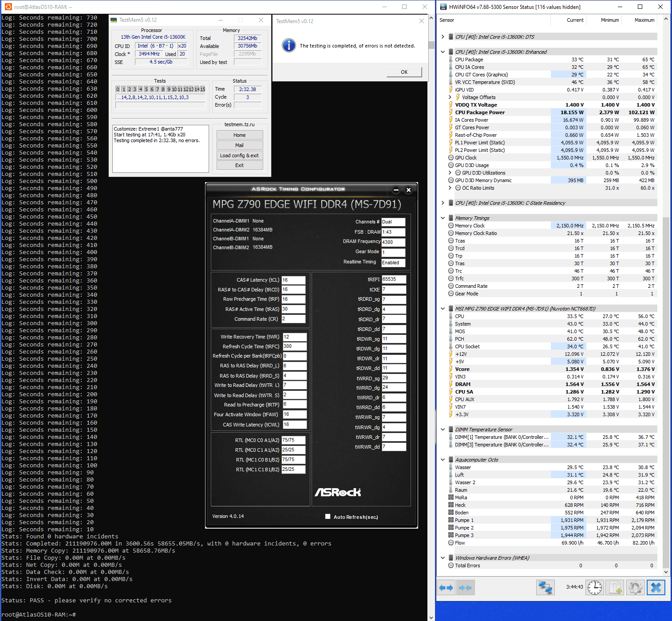Expand the CPU DTS sensor group
Screen dimensions: 672x621
(443, 37)
